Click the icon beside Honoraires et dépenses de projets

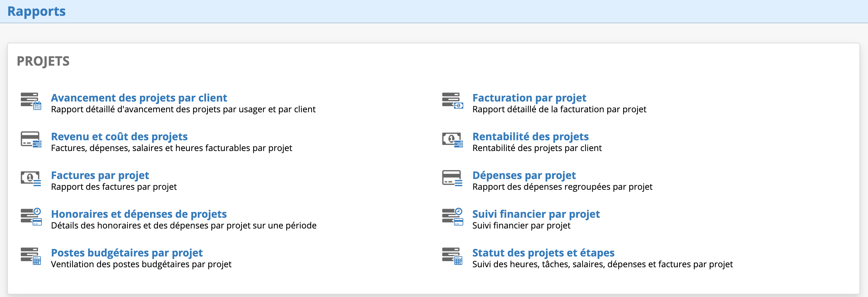click(x=31, y=217)
